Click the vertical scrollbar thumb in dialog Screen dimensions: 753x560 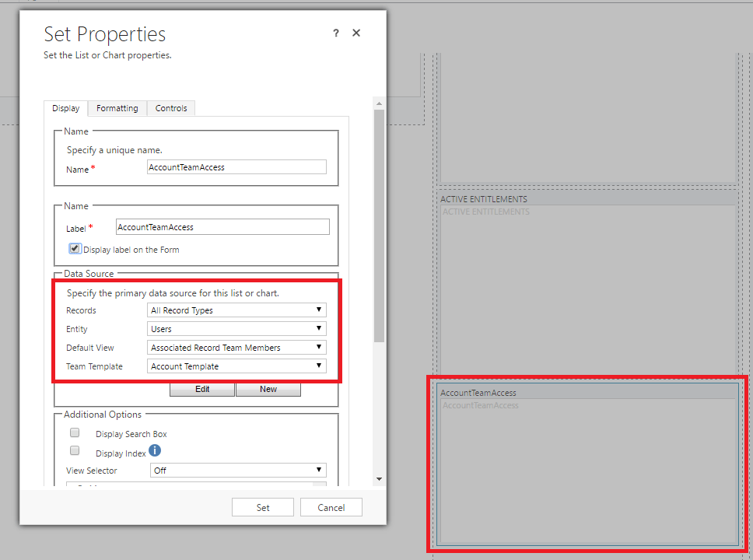(379, 226)
